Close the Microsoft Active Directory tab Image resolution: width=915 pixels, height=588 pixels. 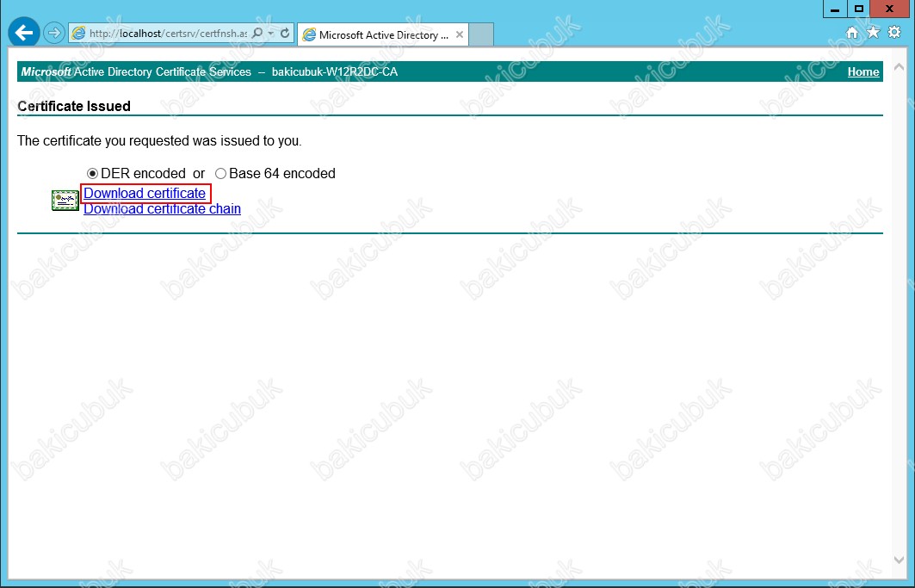click(460, 35)
